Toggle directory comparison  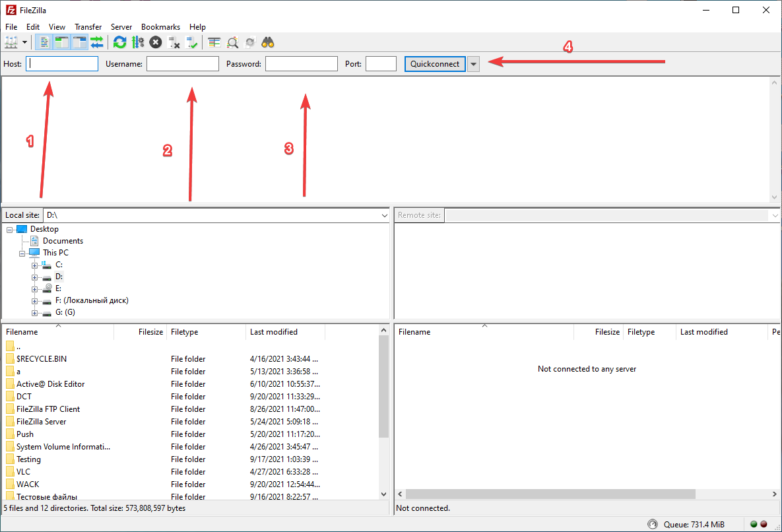232,43
